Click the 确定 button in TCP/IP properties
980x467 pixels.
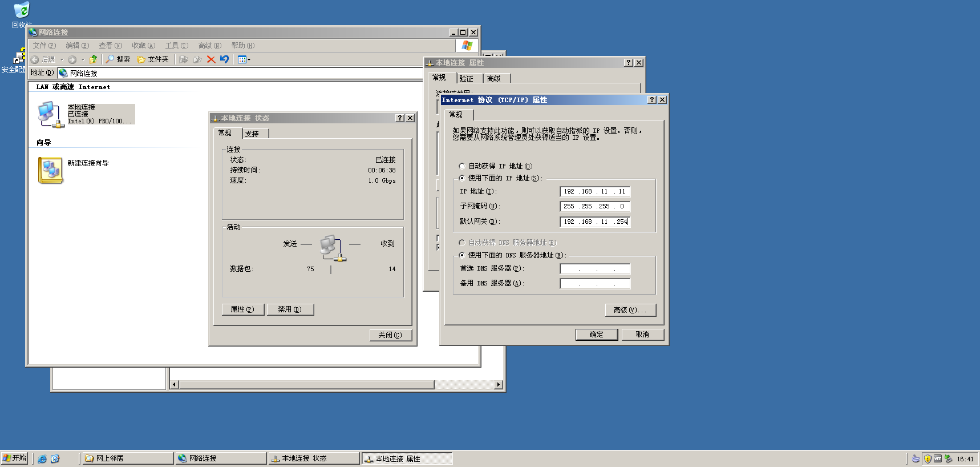pos(596,335)
